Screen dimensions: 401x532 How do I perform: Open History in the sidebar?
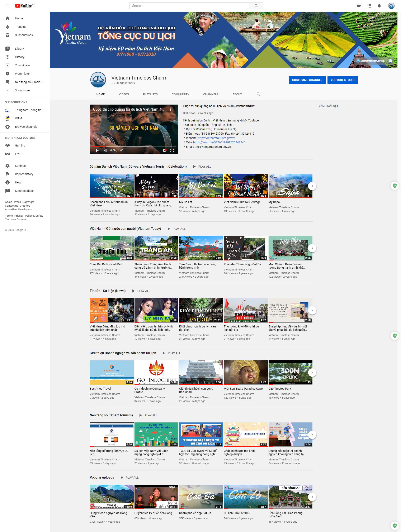[x=25, y=57]
